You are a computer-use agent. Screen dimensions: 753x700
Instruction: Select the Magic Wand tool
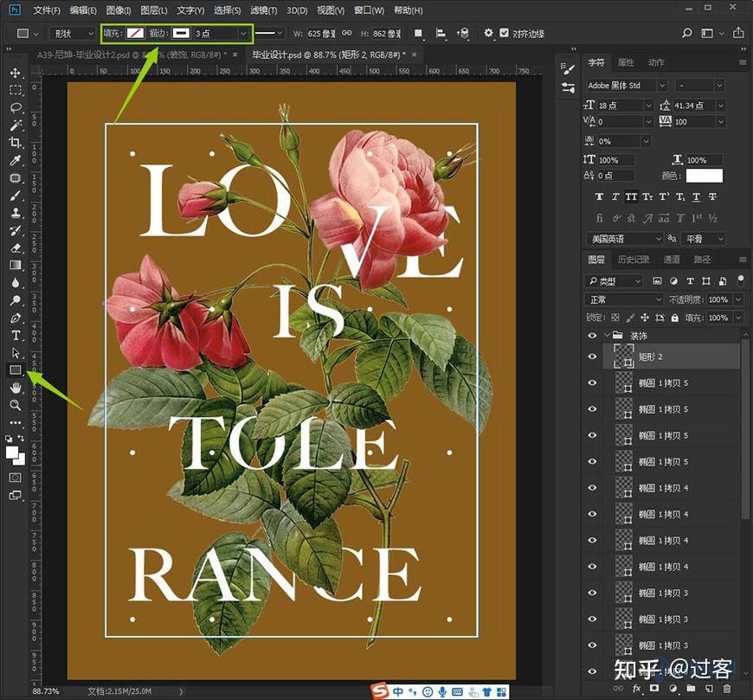(16, 125)
